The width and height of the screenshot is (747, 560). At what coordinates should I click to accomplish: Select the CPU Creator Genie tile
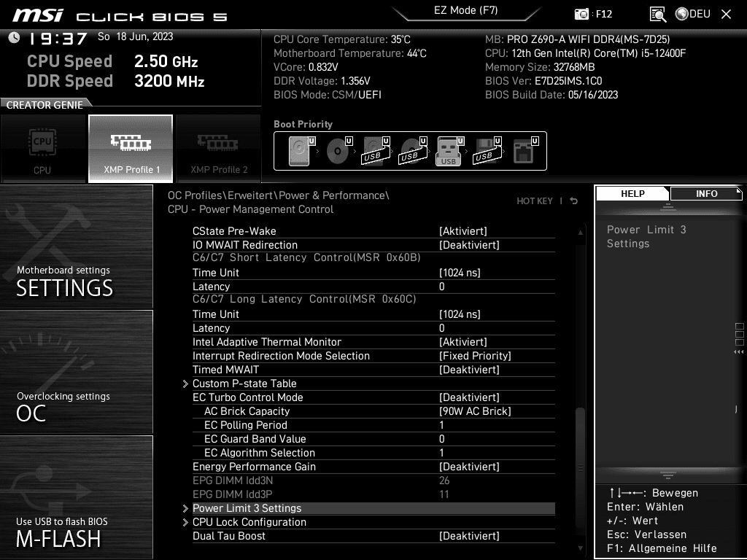tap(43, 149)
